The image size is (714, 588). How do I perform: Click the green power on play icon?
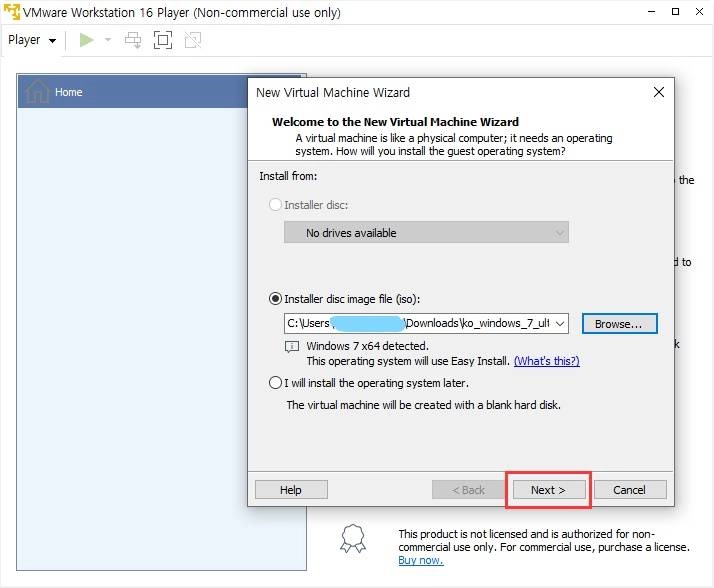86,40
